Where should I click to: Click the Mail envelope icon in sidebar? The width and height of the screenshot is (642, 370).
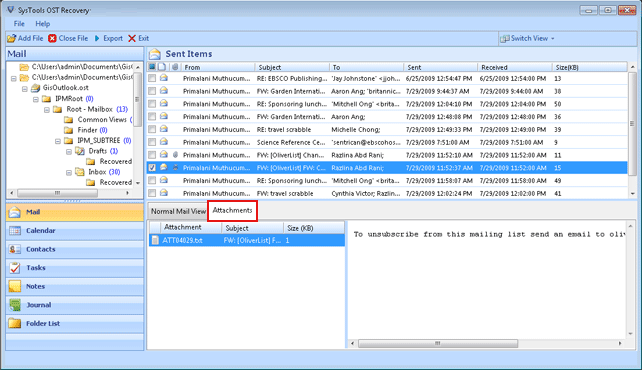click(15, 212)
